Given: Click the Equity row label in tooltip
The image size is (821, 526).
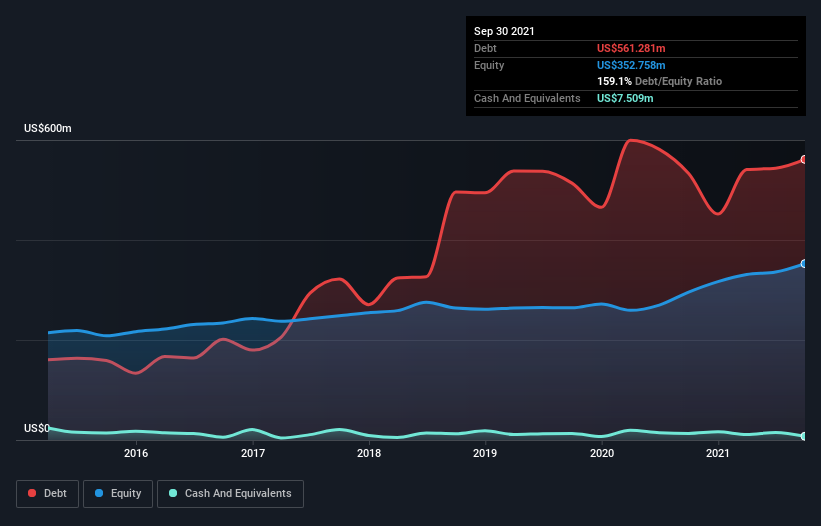Looking at the screenshot, I should pos(489,65).
